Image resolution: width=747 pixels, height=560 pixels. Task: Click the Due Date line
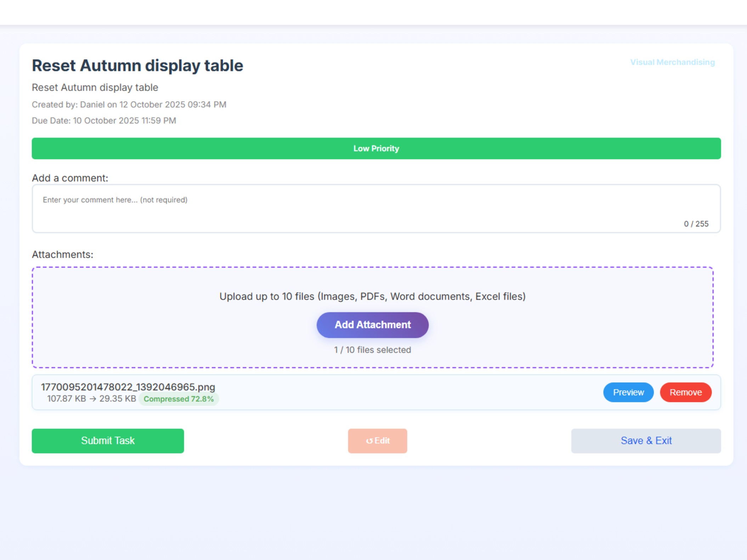104,121
